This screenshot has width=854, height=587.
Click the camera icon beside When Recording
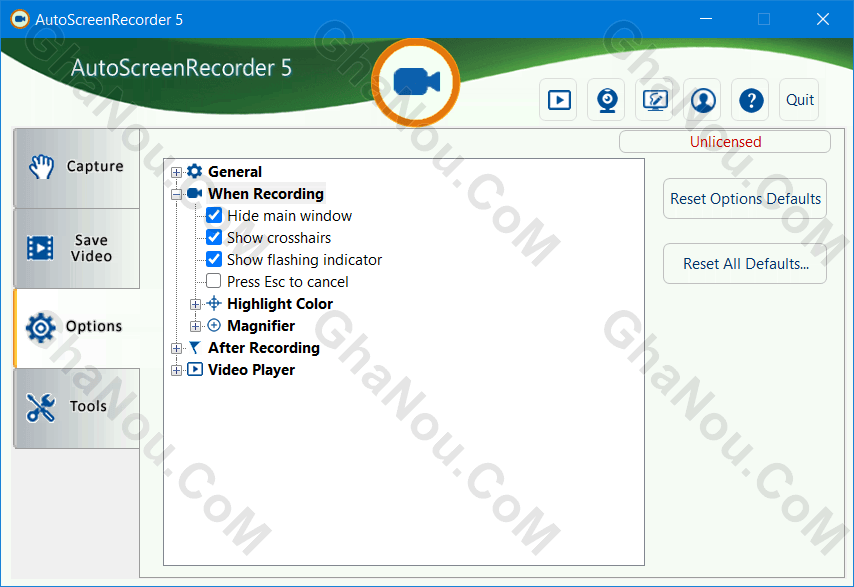click(194, 193)
